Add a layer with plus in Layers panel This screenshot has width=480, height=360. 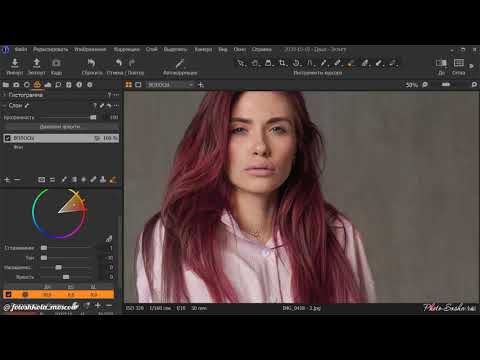pos(7,180)
